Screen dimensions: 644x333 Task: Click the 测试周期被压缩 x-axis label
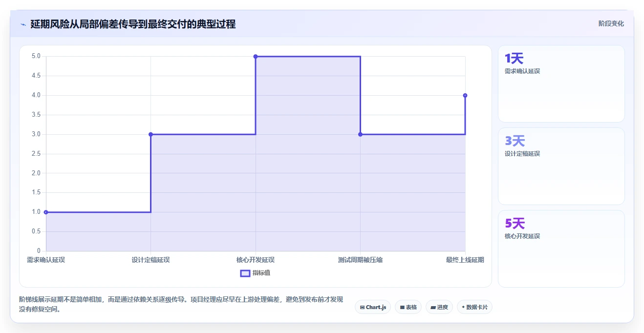pyautogui.click(x=360, y=260)
